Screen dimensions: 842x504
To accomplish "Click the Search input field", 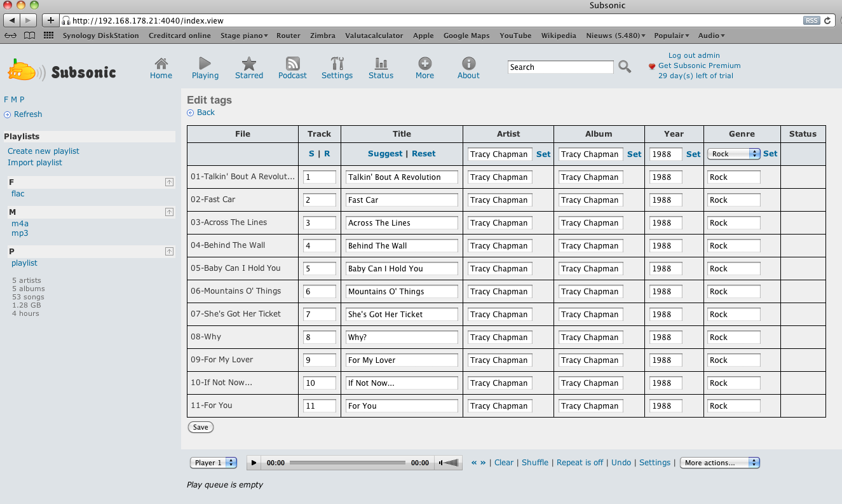I will 560,67.
